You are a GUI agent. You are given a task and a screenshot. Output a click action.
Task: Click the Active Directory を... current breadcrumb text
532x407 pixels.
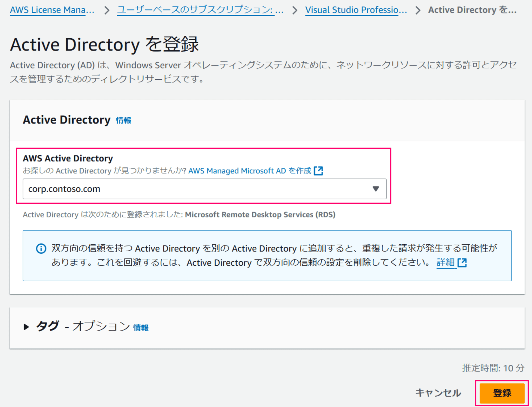coord(472,10)
